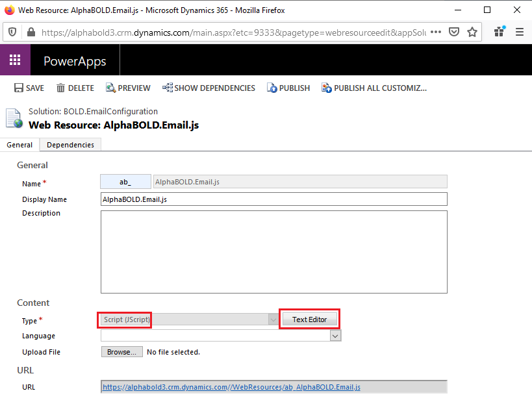This screenshot has width=532, height=413.
Task: Switch to the Dependencies tab
Action: point(70,145)
